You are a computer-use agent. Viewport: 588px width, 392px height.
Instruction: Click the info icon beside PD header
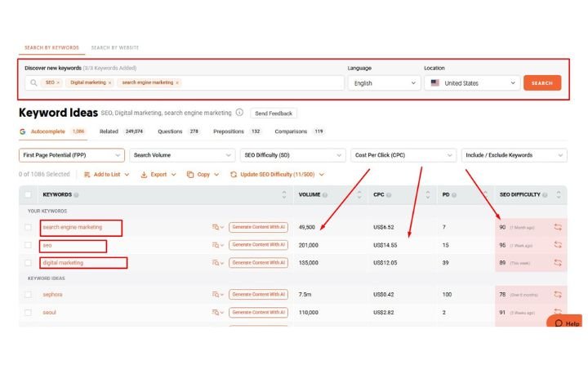coord(454,194)
